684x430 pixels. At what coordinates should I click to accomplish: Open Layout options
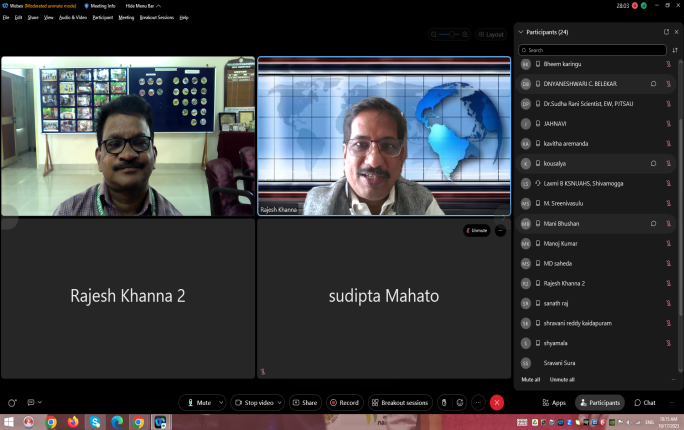click(491, 34)
